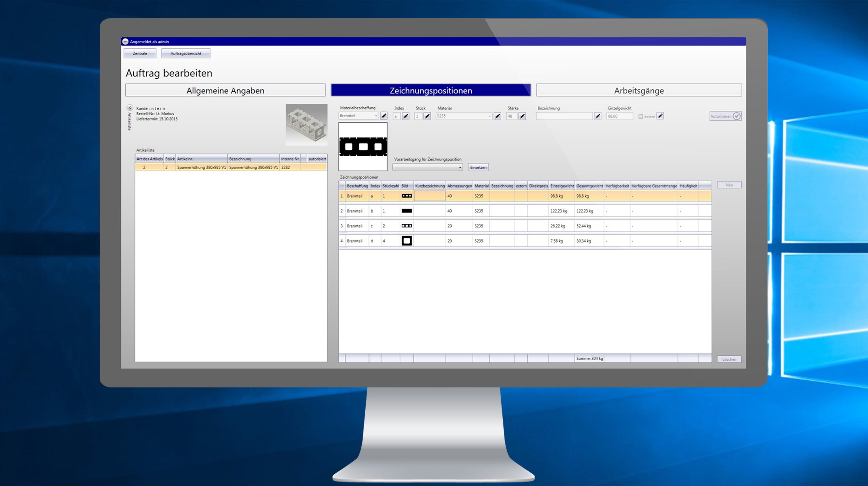Open round menu icon beside Angemeldet als admin
Screen dimensions: 868x486
[x=125, y=42]
